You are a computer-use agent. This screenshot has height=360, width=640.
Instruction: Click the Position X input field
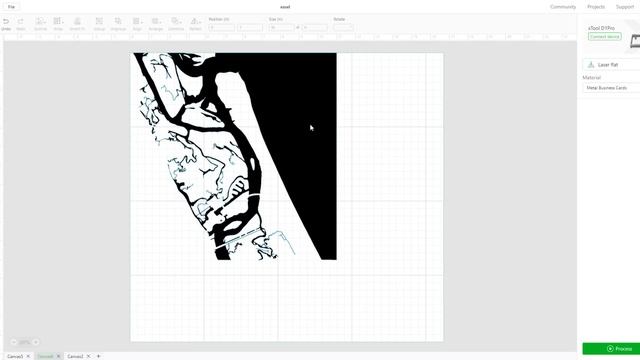click(x=222, y=27)
